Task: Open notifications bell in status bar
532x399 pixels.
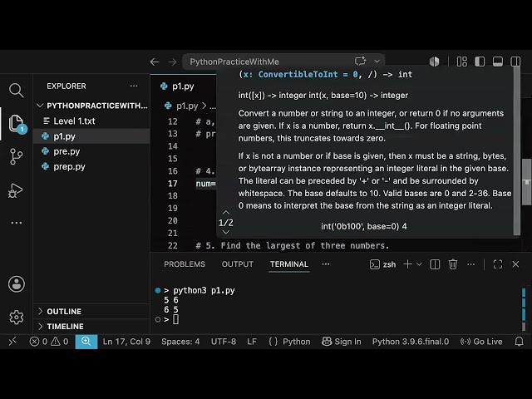Action: click(519, 342)
